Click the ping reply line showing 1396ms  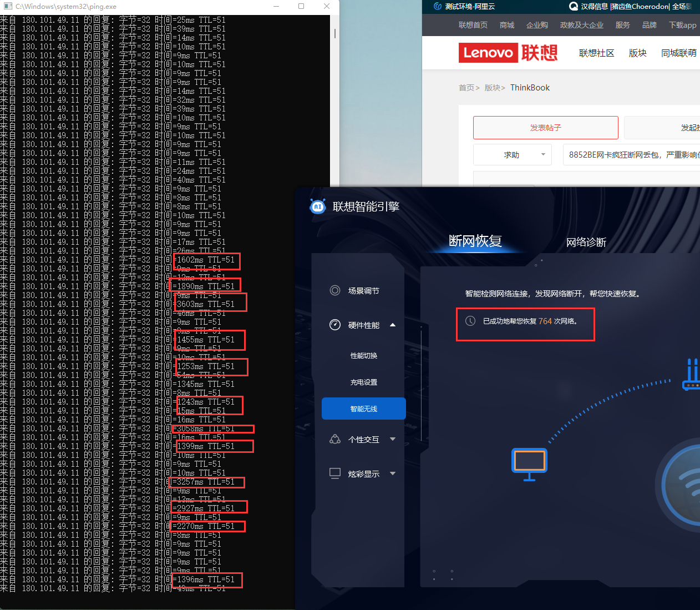tap(118, 579)
